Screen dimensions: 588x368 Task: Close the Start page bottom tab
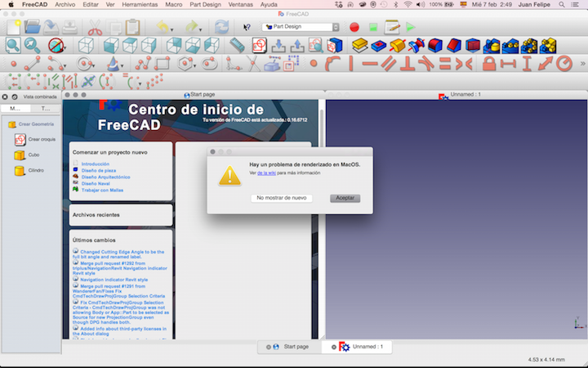(x=269, y=347)
